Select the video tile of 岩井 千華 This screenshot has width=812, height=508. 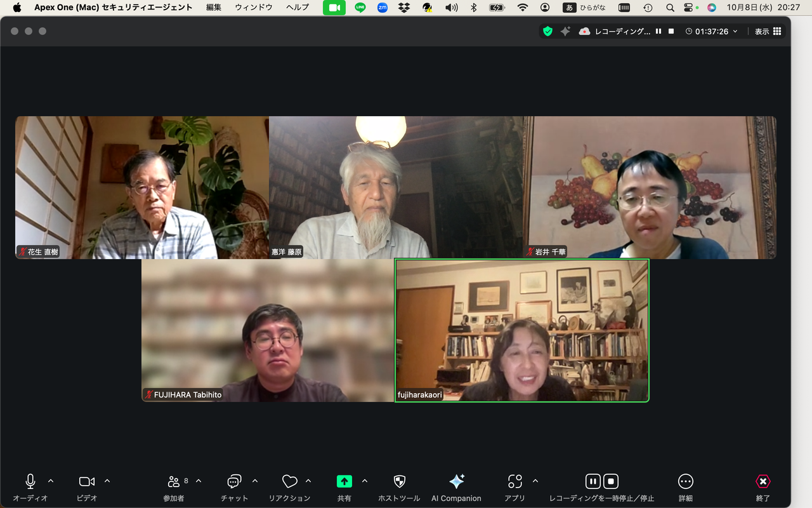[650, 187]
